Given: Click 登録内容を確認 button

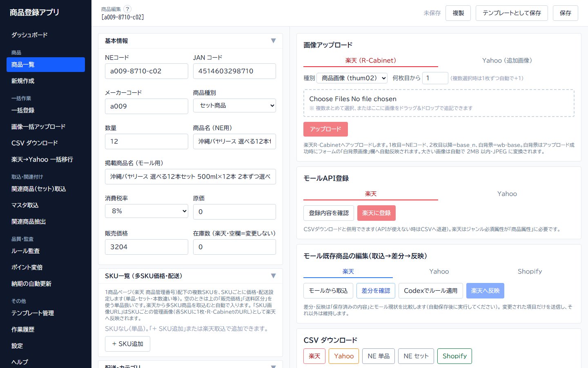Looking at the screenshot, I should [329, 213].
